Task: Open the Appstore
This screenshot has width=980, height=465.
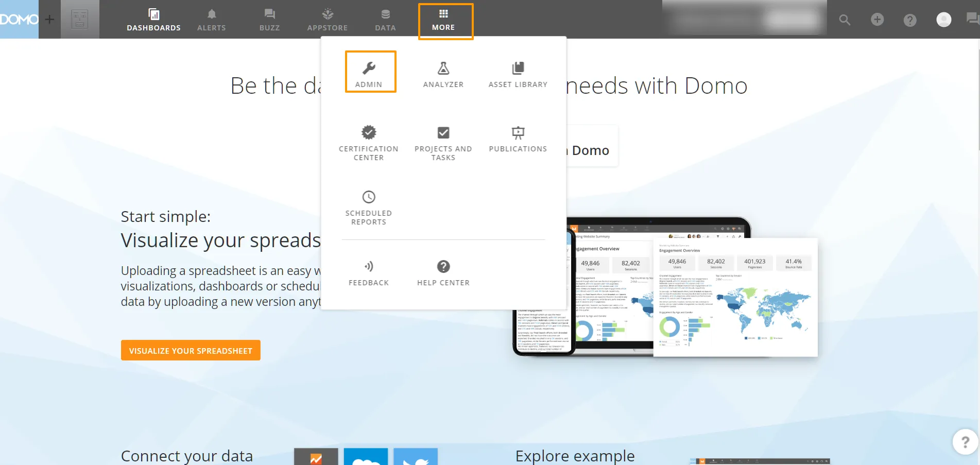Action: coord(328,20)
